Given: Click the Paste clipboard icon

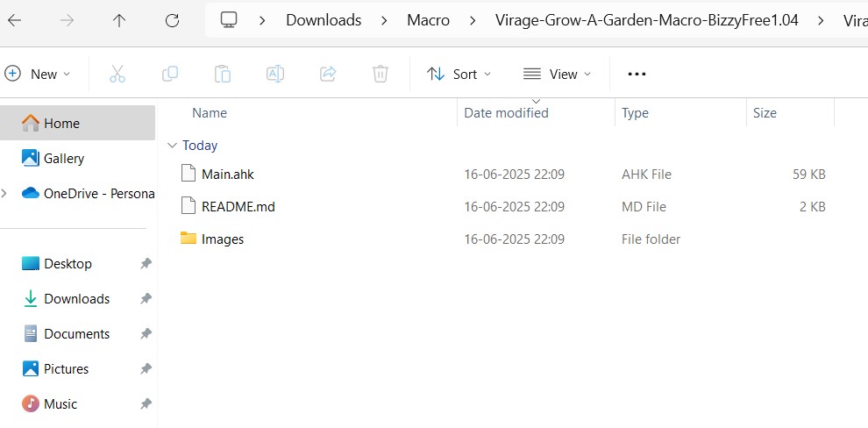Looking at the screenshot, I should 223,74.
